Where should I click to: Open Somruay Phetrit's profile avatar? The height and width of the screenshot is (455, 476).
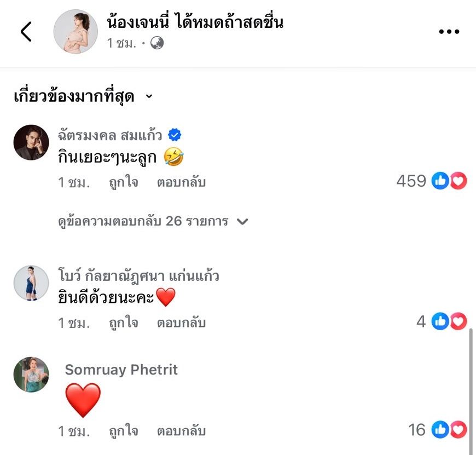click(31, 375)
